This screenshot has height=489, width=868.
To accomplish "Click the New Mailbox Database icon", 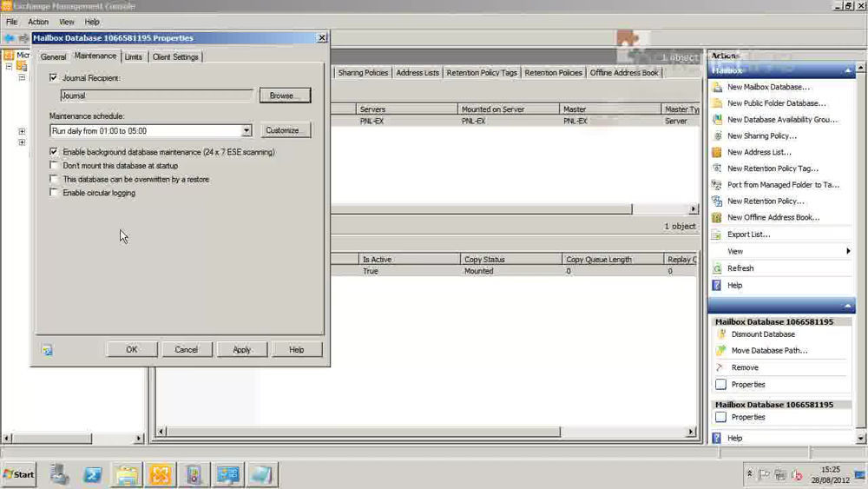I will [717, 87].
